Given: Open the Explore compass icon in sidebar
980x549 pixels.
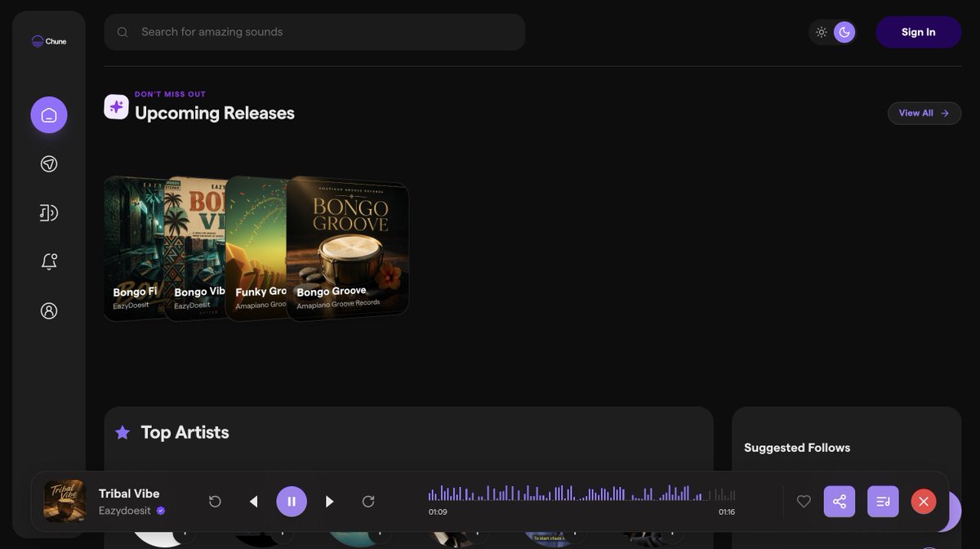Looking at the screenshot, I should click(49, 164).
